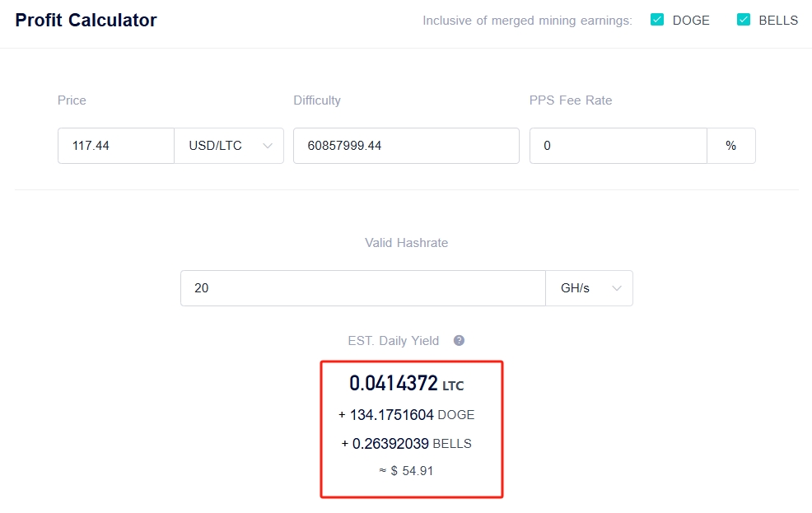Click the 0.0414372 LTC yield value
This screenshot has width=812, height=513.
407,384
